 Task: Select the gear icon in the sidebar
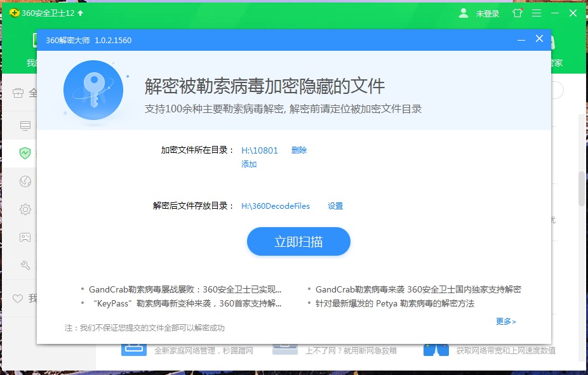(25, 209)
